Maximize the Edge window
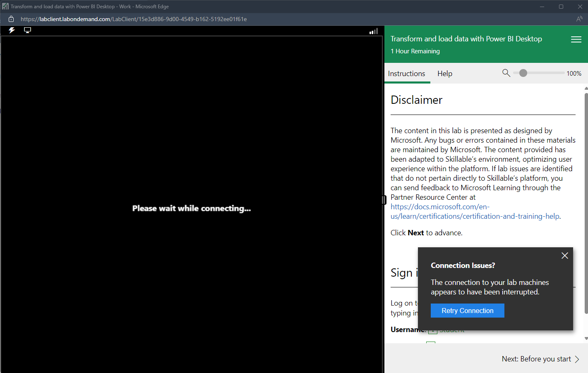Image resolution: width=588 pixels, height=373 pixels. click(561, 7)
